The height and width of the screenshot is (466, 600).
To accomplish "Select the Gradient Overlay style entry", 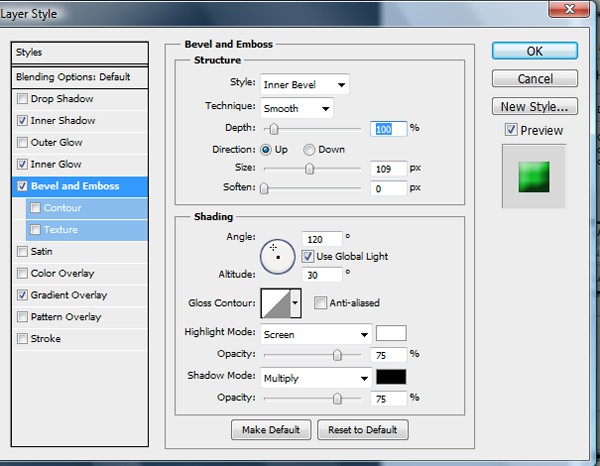I will pyautogui.click(x=69, y=295).
